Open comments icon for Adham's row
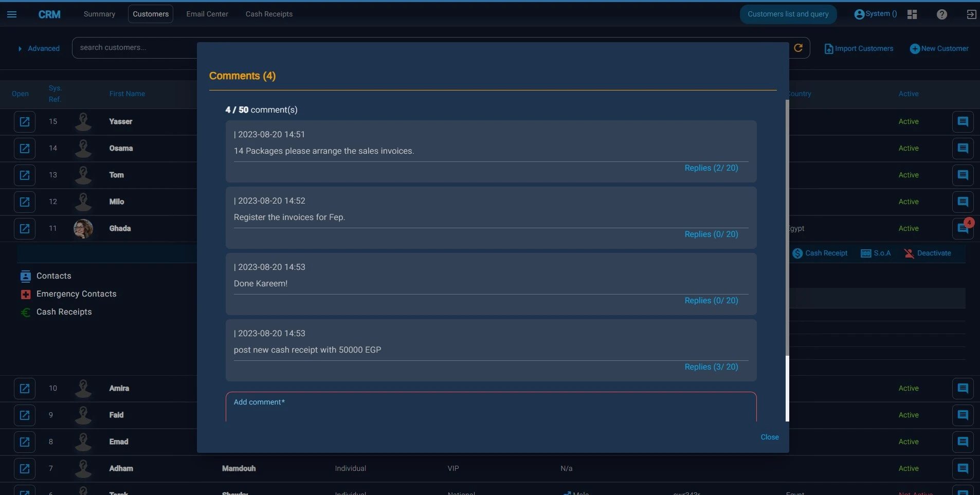 coord(963,469)
